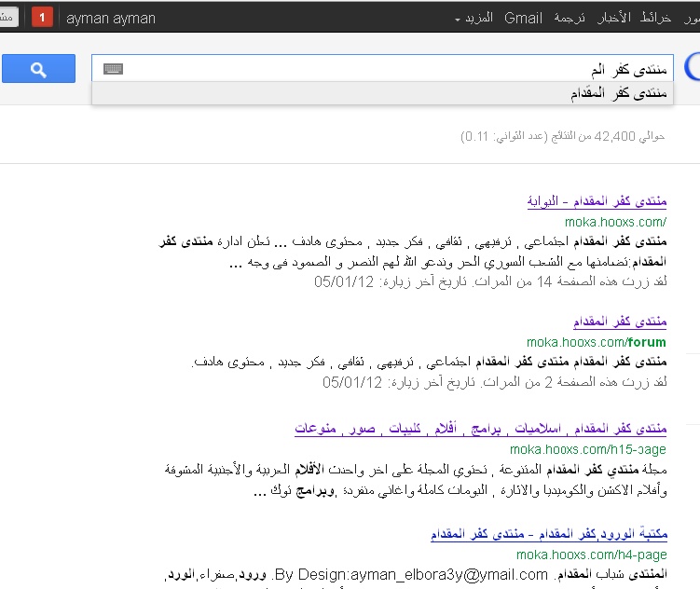The width and height of the screenshot is (700, 589).
Task: Open the on-screen keyboard icon in search box
Action: (x=113, y=69)
